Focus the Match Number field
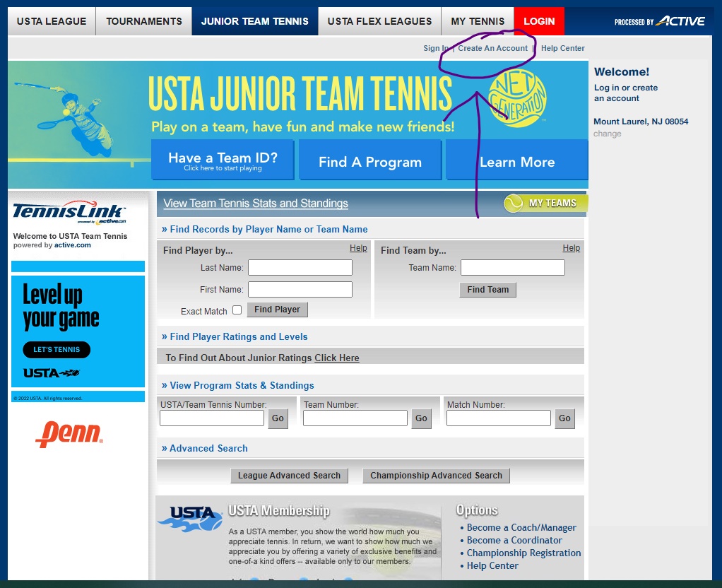722x588 pixels. click(499, 418)
